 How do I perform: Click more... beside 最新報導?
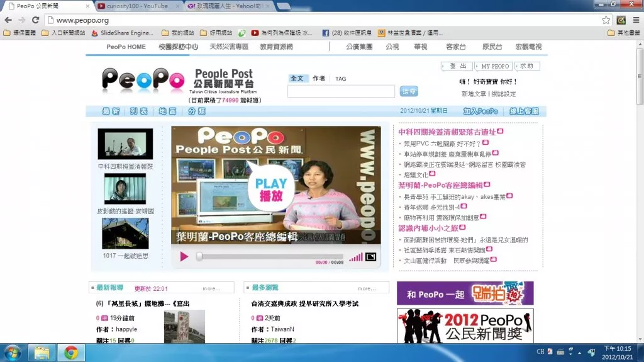point(211,289)
